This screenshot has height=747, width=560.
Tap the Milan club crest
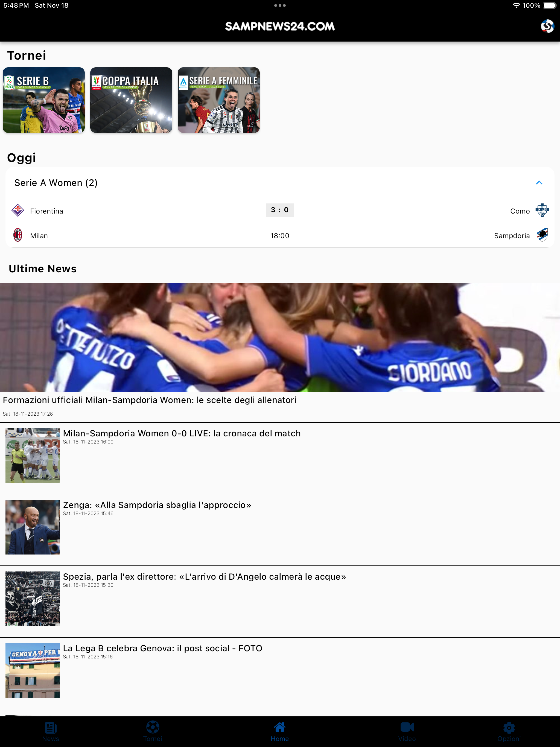click(x=17, y=235)
